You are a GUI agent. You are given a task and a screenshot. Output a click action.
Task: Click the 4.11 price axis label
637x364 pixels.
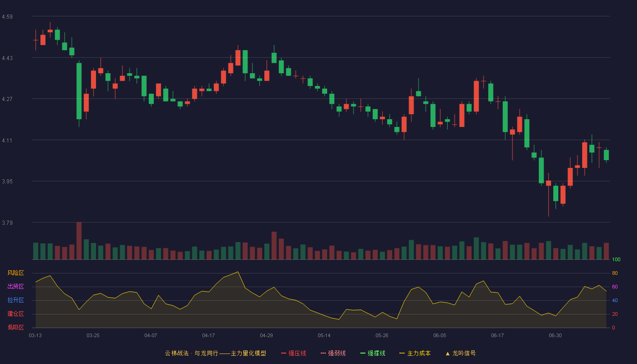(7, 141)
